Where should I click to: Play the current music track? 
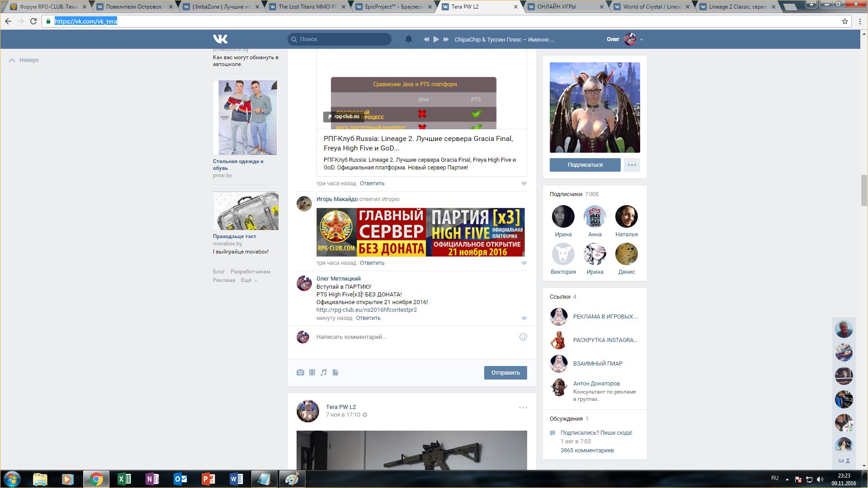pyautogui.click(x=436, y=39)
